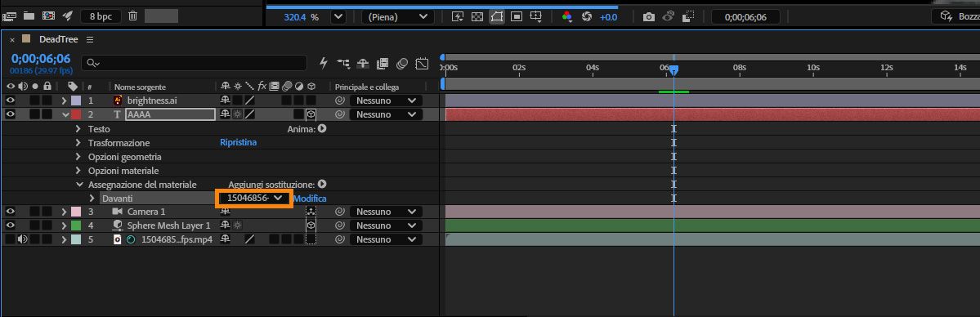Click show snapshot icon
Image resolution: width=980 pixels, height=317 pixels.
[668, 17]
